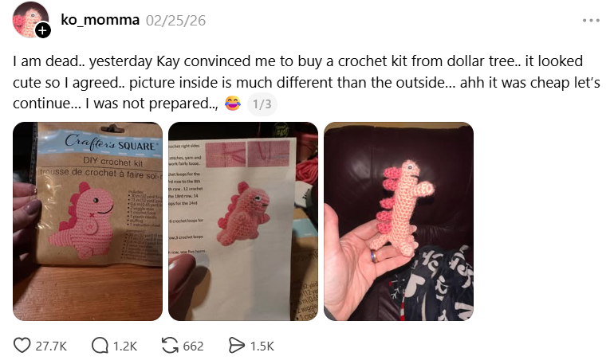This screenshot has width=610, height=364.
Task: Open the 1/3 thread indicator
Action: (x=262, y=104)
